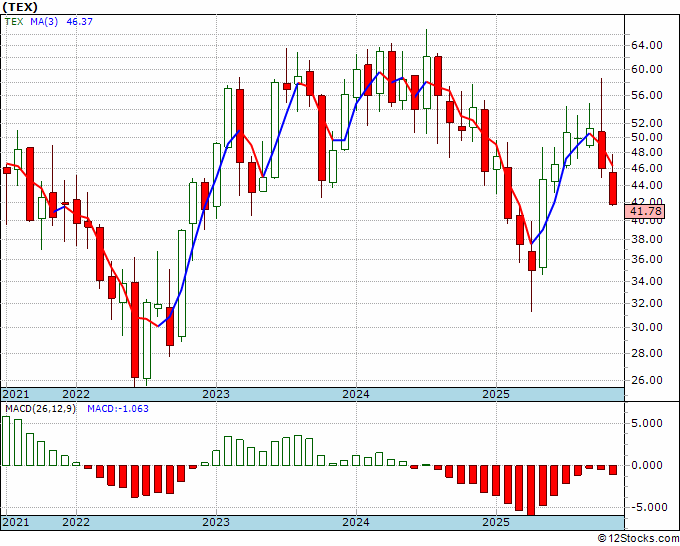680x546 pixels.
Task: Click 2022 on the MACD timeline
Action: point(76,522)
